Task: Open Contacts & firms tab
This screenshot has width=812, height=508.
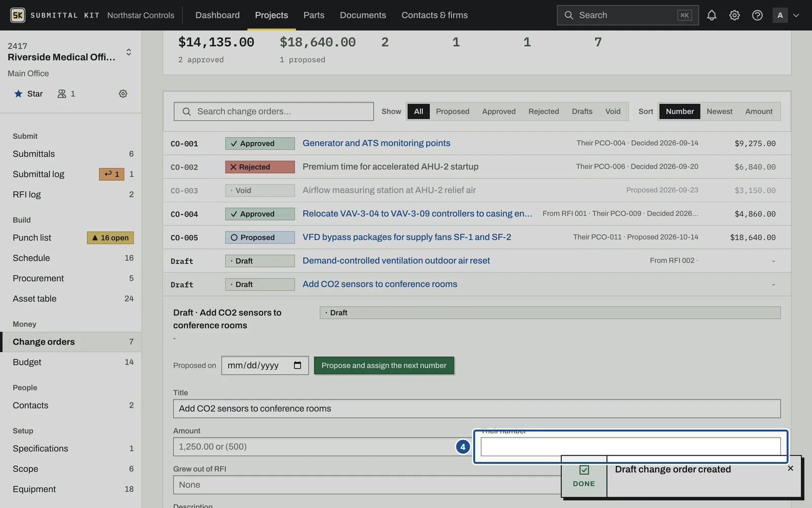Action: [434, 15]
